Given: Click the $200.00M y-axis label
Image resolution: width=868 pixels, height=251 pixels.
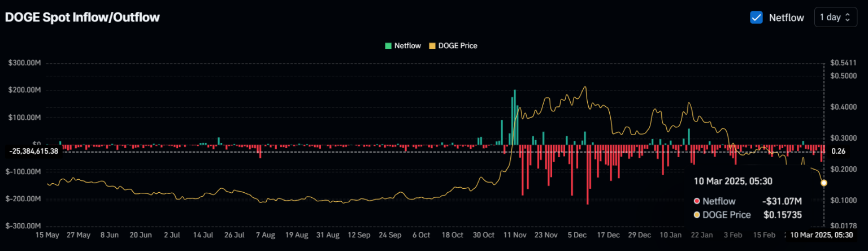Looking at the screenshot, I should pyautogui.click(x=25, y=90).
